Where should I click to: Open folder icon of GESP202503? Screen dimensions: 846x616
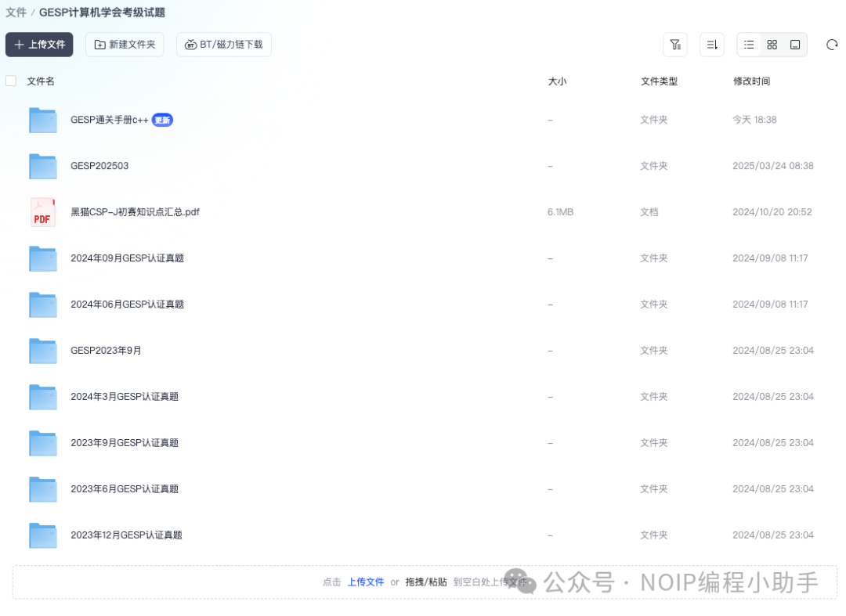tap(42, 166)
